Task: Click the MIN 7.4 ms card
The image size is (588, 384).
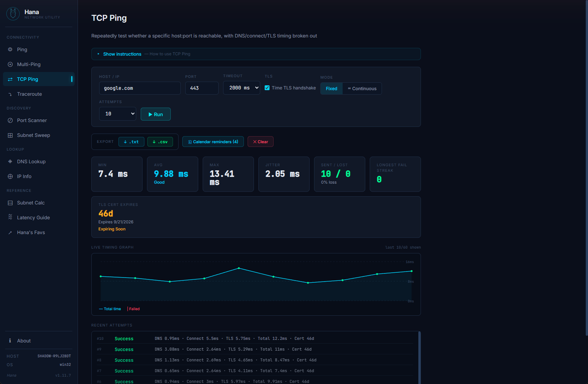Action: (x=117, y=174)
